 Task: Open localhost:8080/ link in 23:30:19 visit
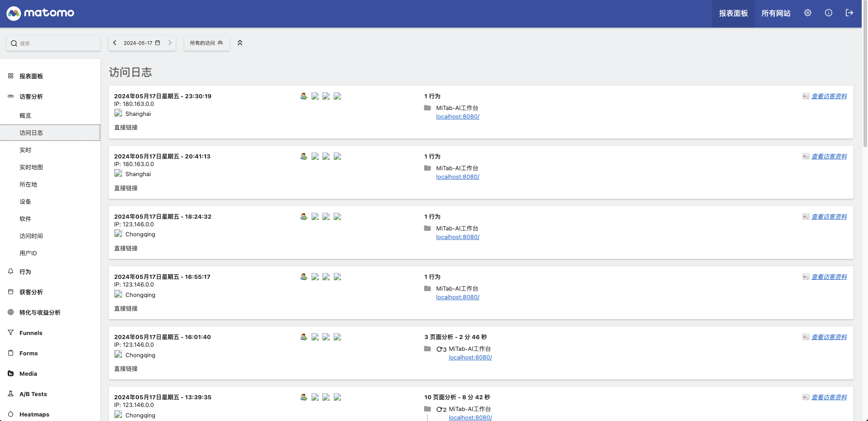click(x=458, y=116)
